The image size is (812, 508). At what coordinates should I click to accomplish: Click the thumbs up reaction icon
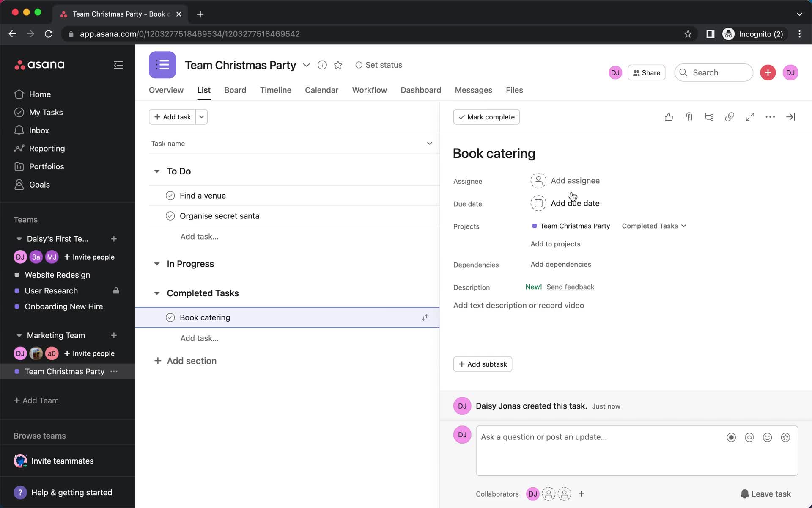click(x=668, y=116)
